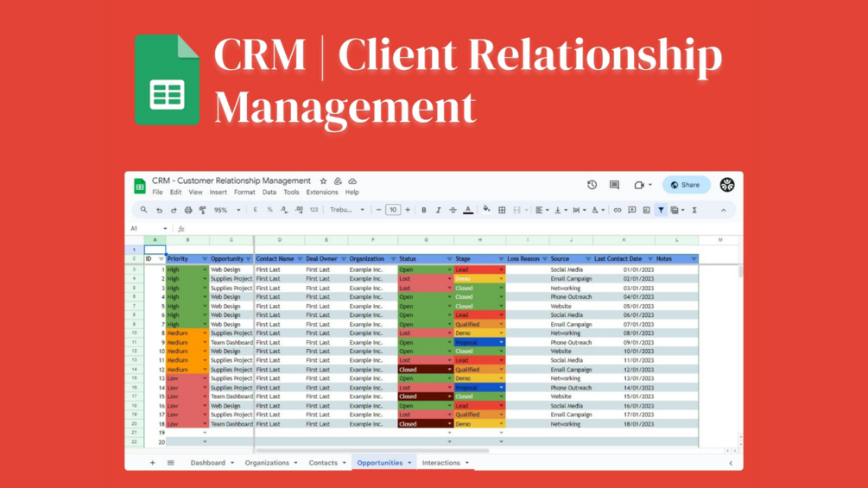
Task: Click the horizontal scrollbar
Action: [372, 450]
